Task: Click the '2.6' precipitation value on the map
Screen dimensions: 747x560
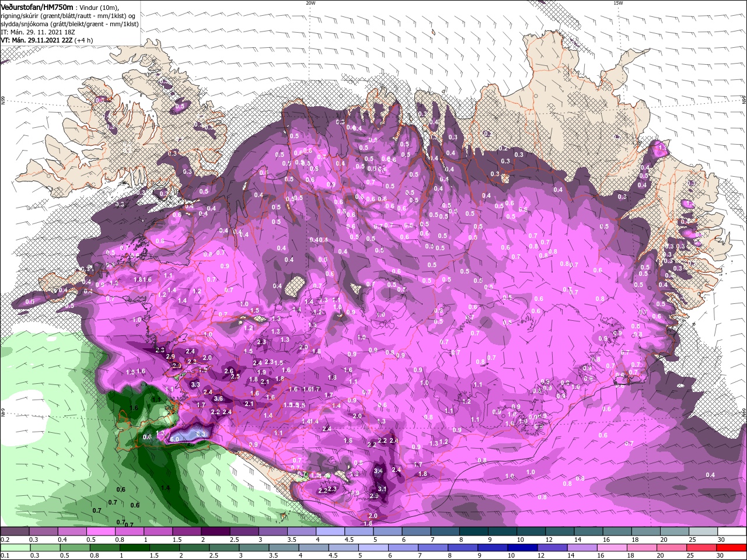Action: pyautogui.click(x=229, y=371)
